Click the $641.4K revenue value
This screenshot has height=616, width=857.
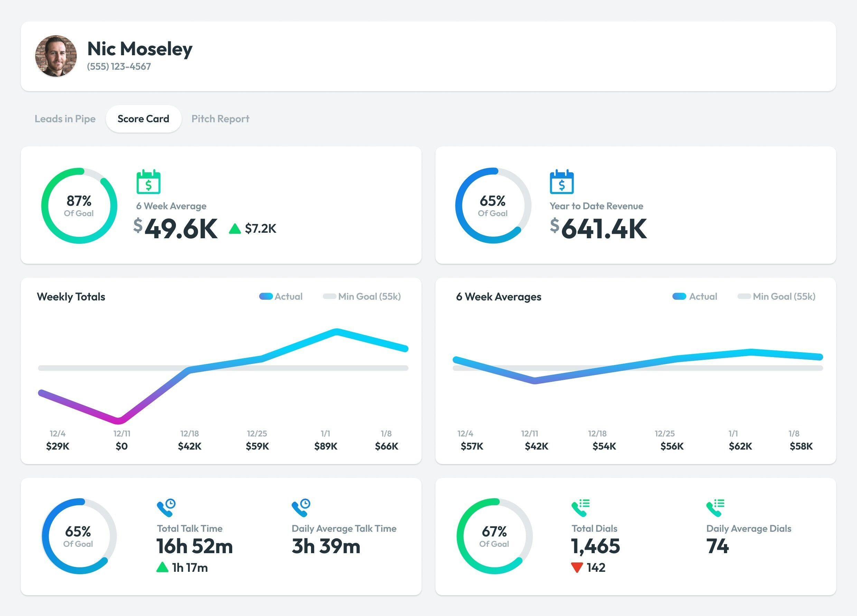click(599, 229)
